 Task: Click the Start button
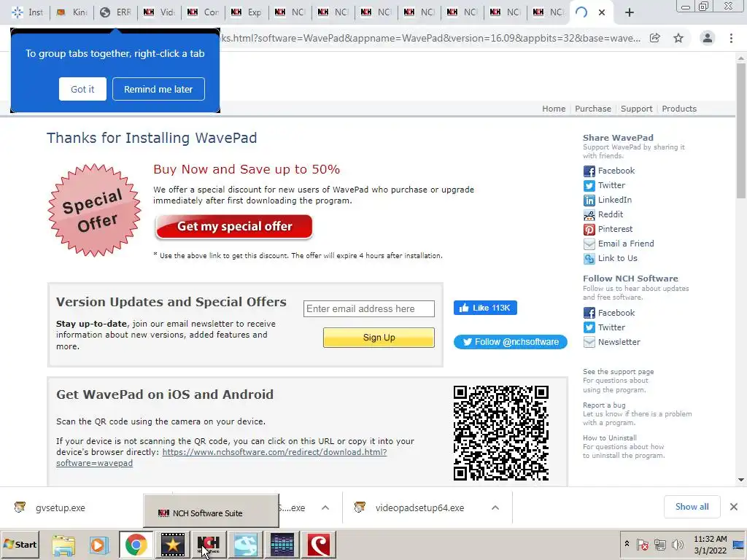[20, 544]
